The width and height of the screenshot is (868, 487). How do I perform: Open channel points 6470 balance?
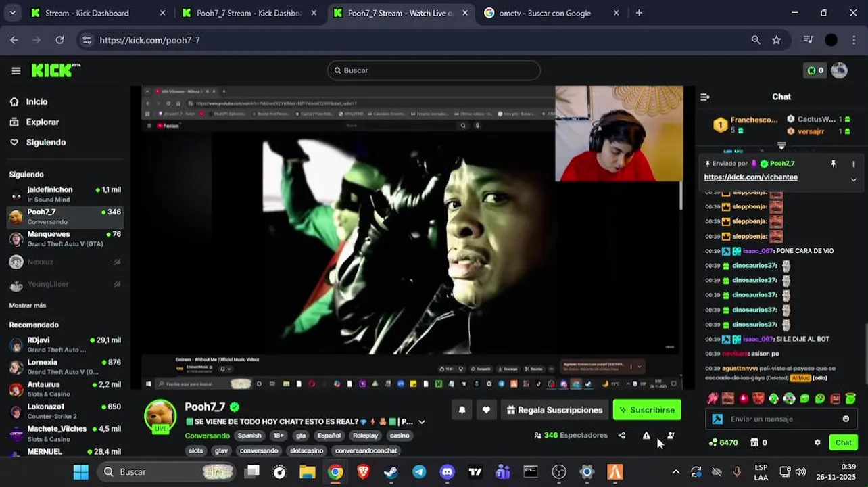point(723,442)
